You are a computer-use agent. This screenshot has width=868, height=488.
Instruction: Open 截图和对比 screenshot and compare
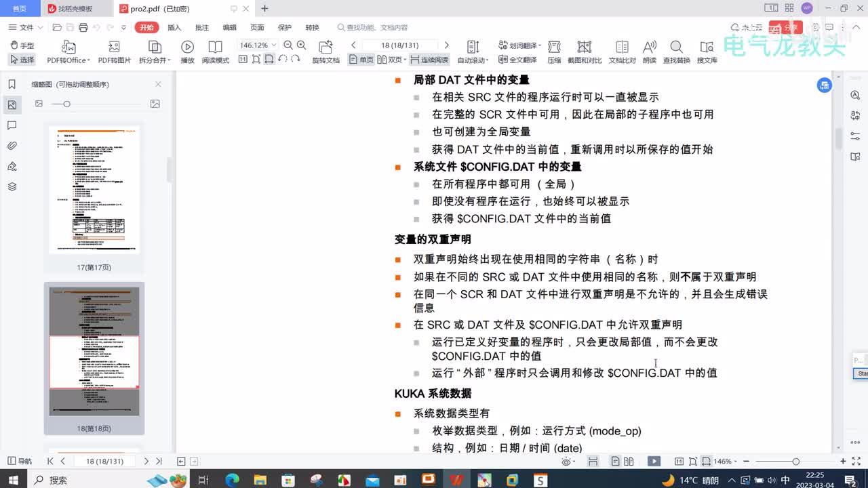[585, 52]
